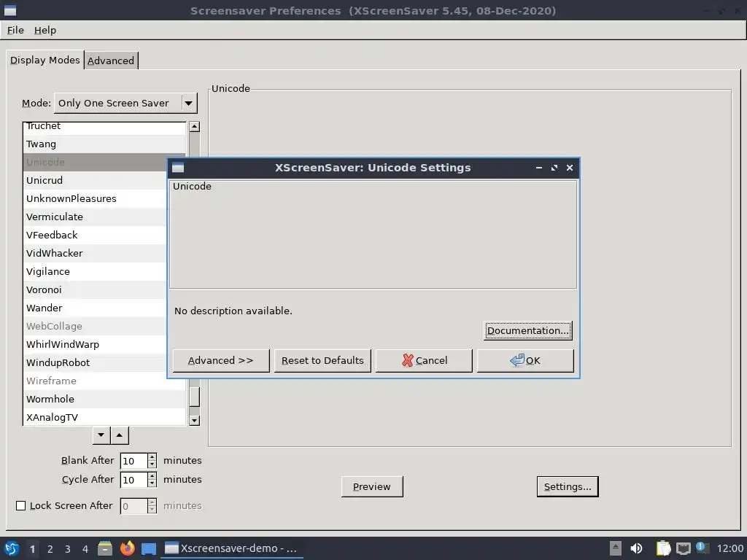Enable Lock Screen After checkbox
Screen dimensions: 747x560
[21, 506]
